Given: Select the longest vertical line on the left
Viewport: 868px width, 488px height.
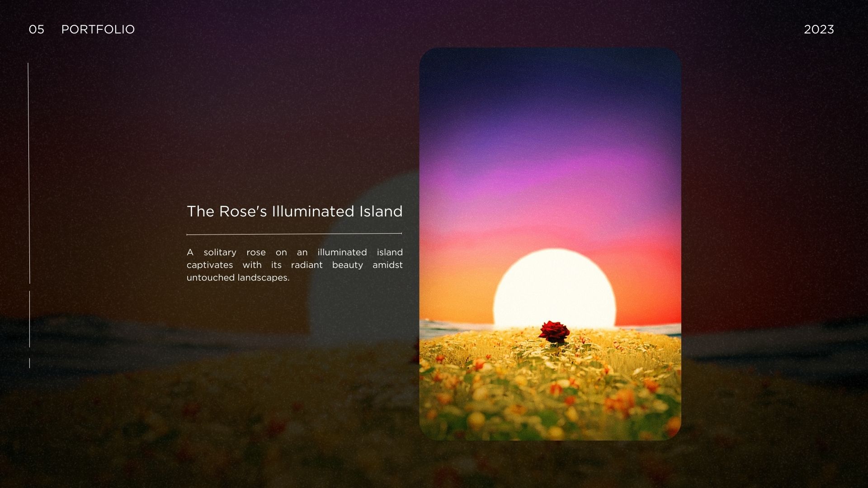Looking at the screenshot, I should pos(29,174).
